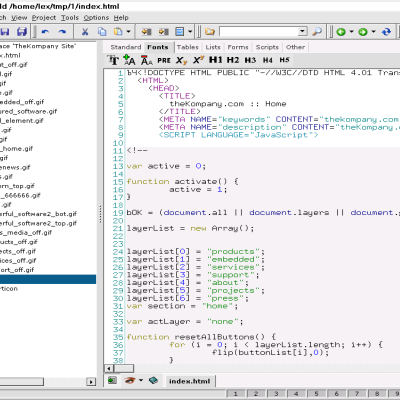Insert subscript tag icon
Image resolution: width=400 pixels, height=400 pixels.
point(182,60)
